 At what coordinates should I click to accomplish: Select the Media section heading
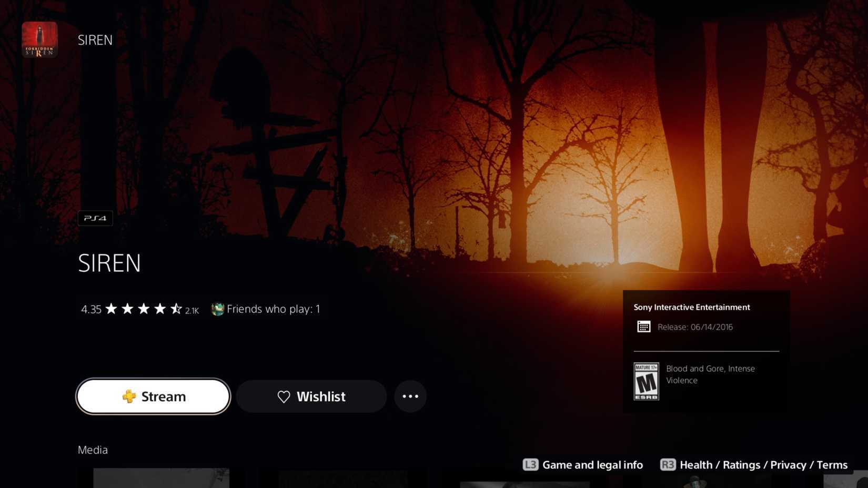[93, 450]
